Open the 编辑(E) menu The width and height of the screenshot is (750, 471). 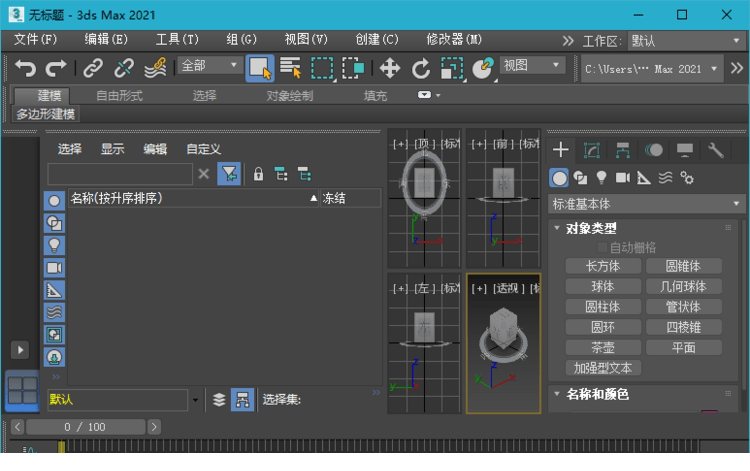(106, 40)
